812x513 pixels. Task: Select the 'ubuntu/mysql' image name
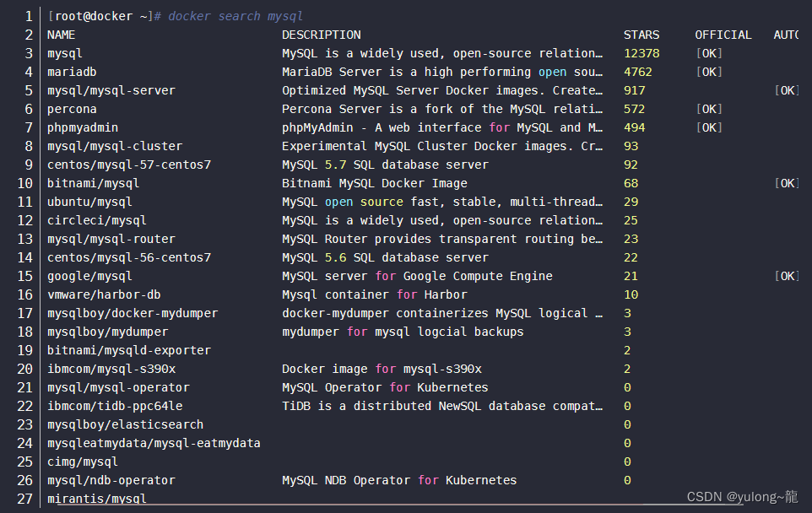click(89, 202)
